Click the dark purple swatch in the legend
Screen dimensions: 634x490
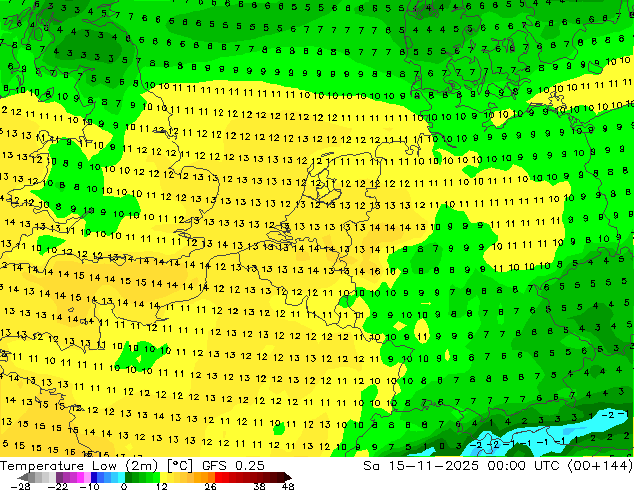point(59,477)
